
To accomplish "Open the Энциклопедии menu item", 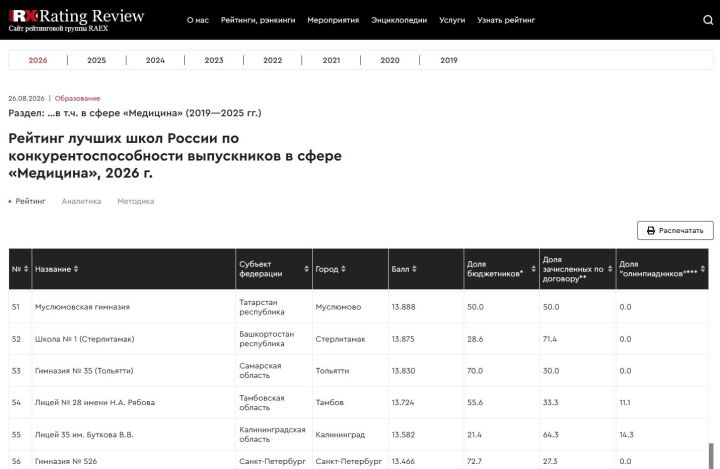I will tap(399, 20).
